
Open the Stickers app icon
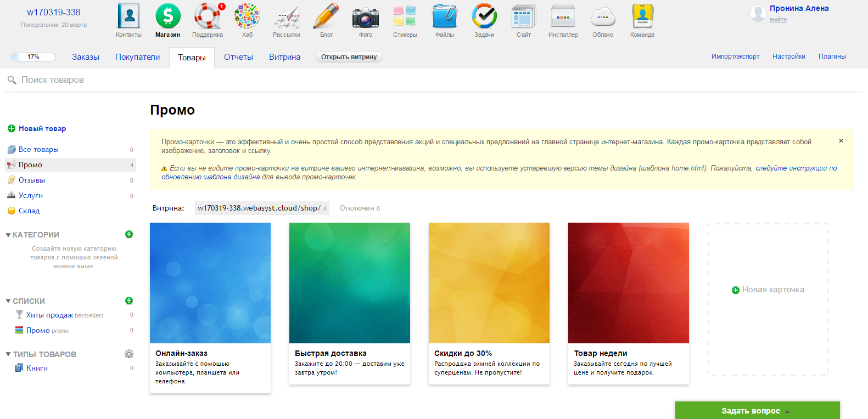tap(405, 16)
